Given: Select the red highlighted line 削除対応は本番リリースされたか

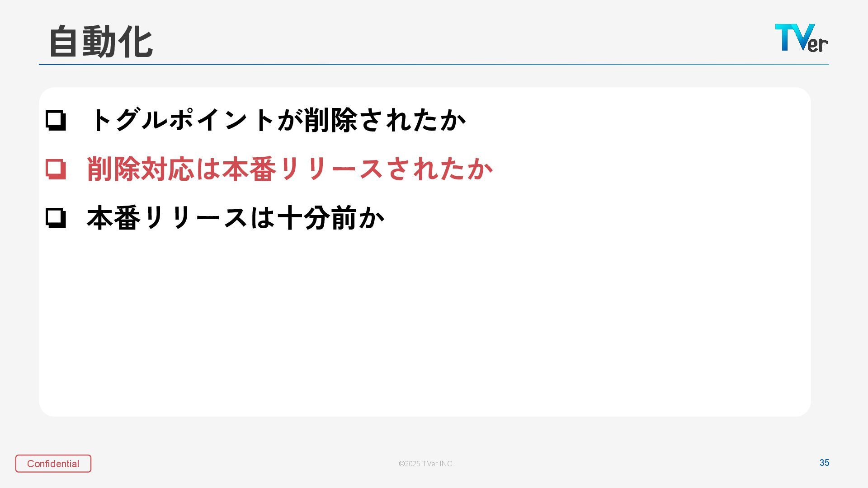Looking at the screenshot, I should click(289, 169).
